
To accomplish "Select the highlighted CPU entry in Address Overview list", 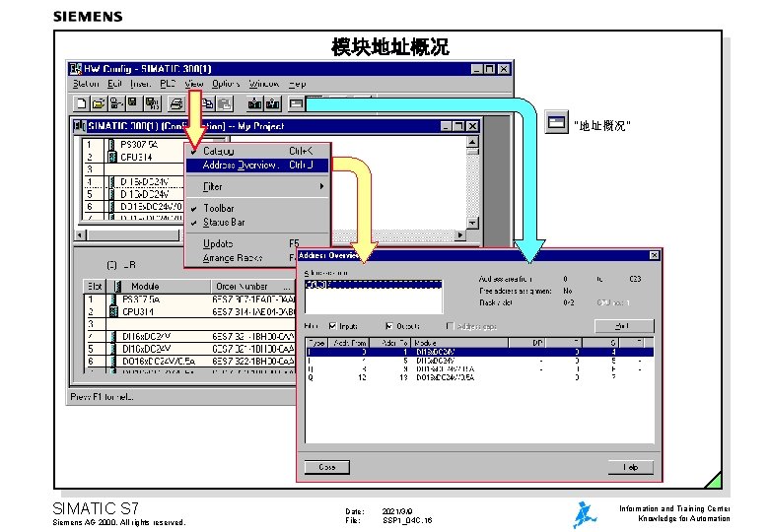I will click(374, 284).
